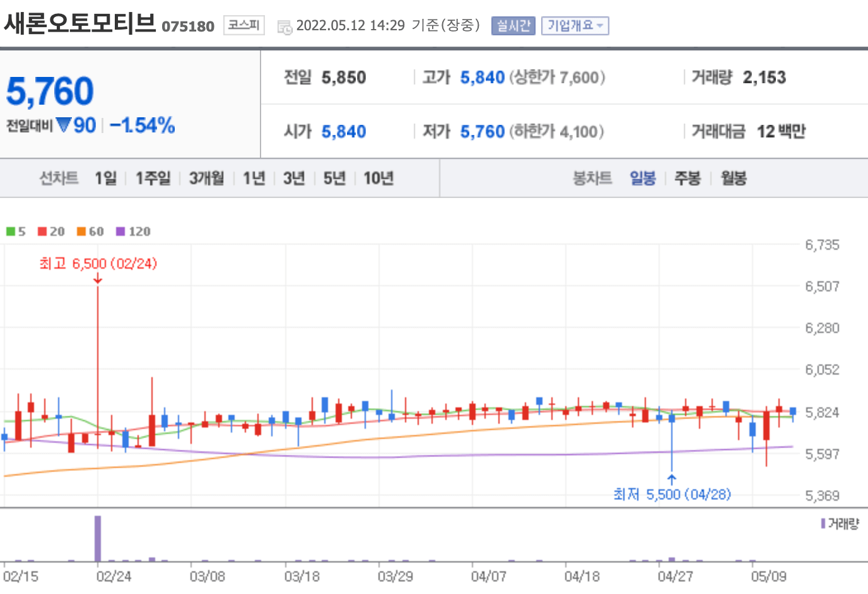
Task: Select the 10년 line chart tab
Action: [x=378, y=178]
